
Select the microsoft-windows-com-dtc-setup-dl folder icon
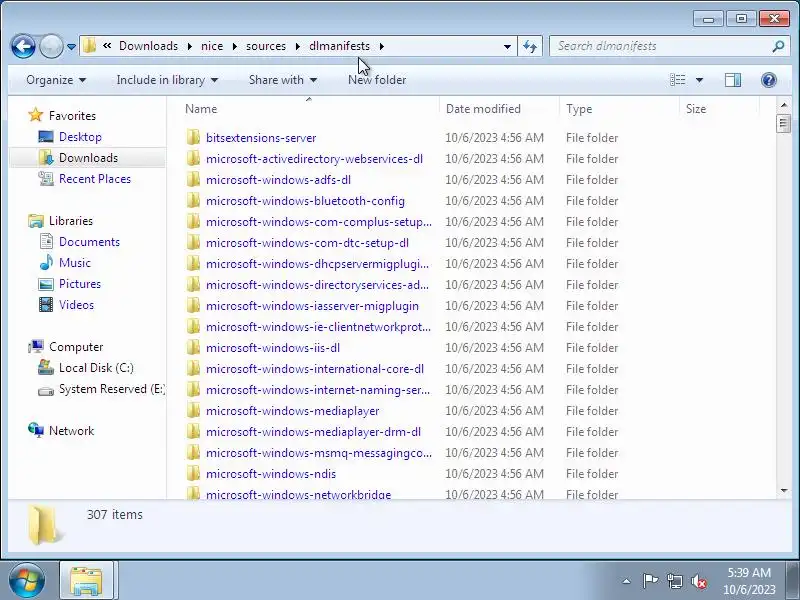[x=193, y=242]
